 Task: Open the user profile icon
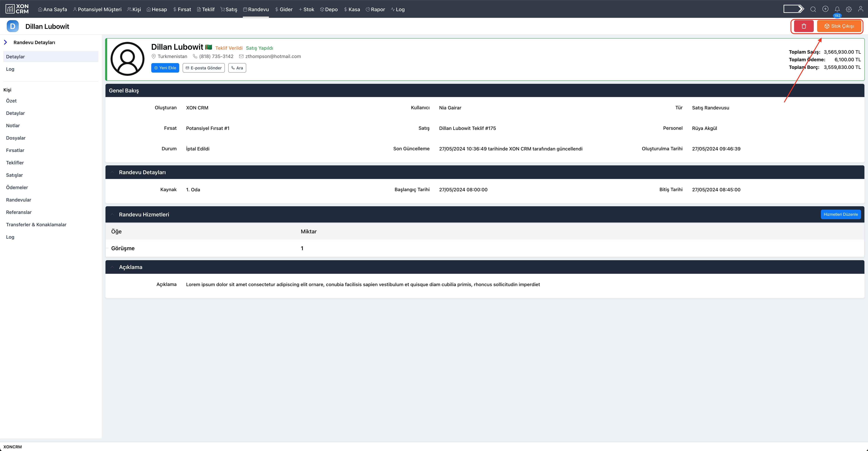tap(861, 9)
